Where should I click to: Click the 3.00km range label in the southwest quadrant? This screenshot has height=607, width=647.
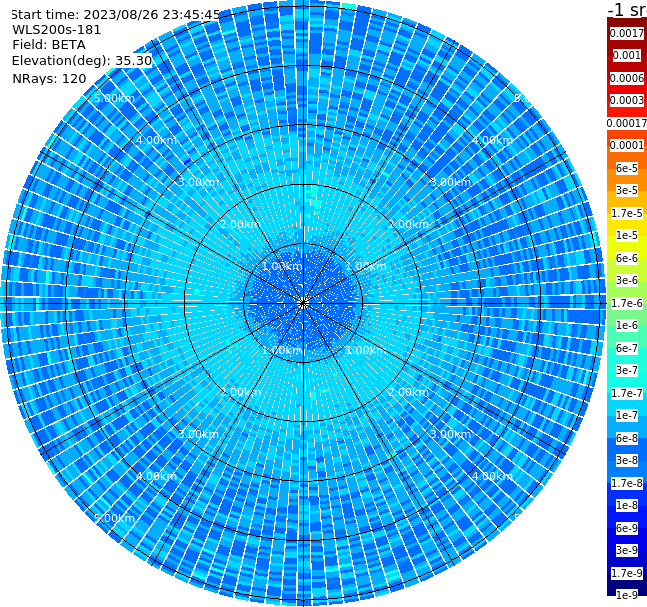[x=198, y=434]
